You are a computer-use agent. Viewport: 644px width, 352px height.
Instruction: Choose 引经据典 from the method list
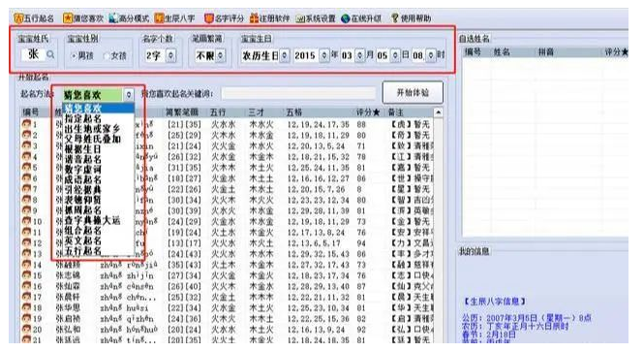98,189
